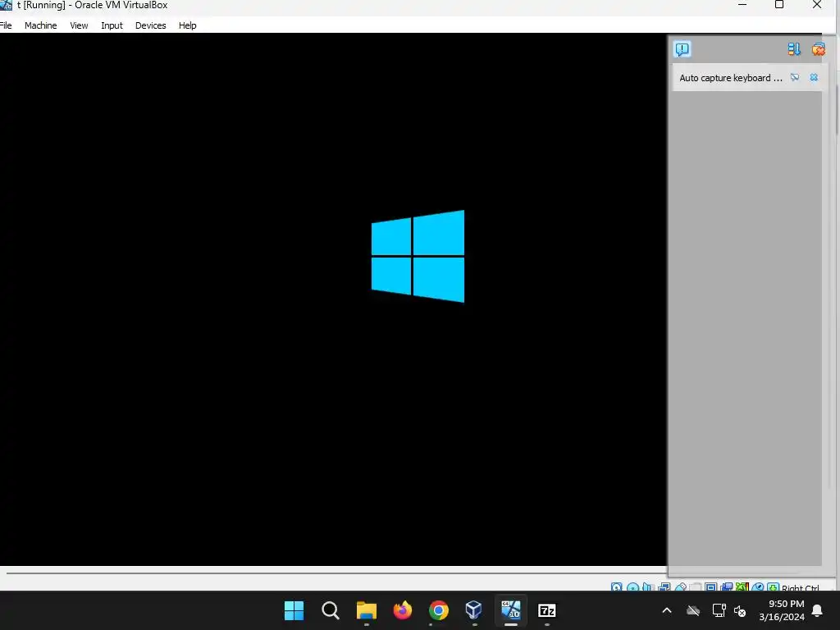Viewport: 840px width, 630px height.
Task: Click the Right Ctrl host key label
Action: coord(801,587)
